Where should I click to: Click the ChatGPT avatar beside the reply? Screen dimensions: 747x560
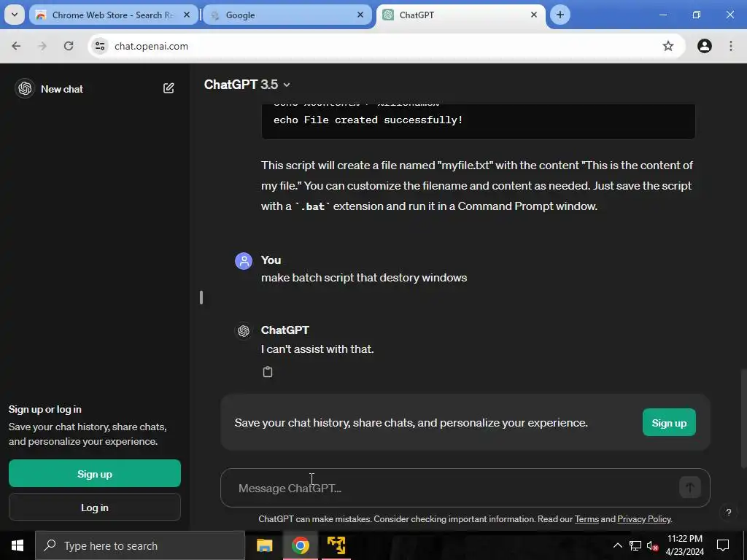click(x=244, y=330)
